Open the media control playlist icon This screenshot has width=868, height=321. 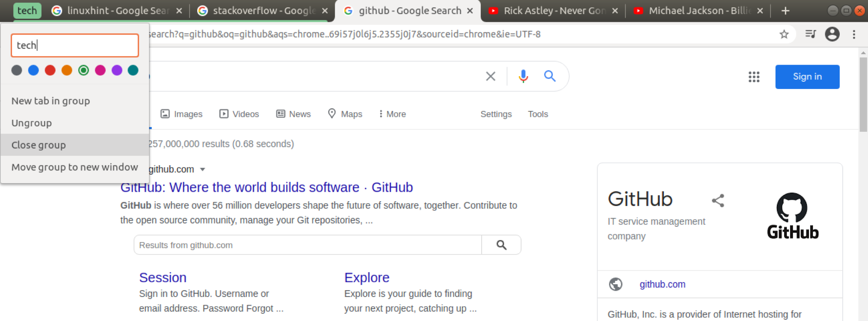(810, 34)
